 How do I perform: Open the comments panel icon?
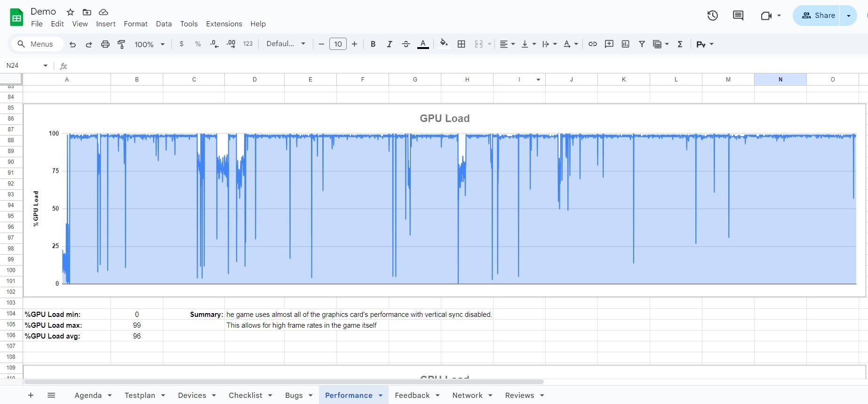(738, 16)
